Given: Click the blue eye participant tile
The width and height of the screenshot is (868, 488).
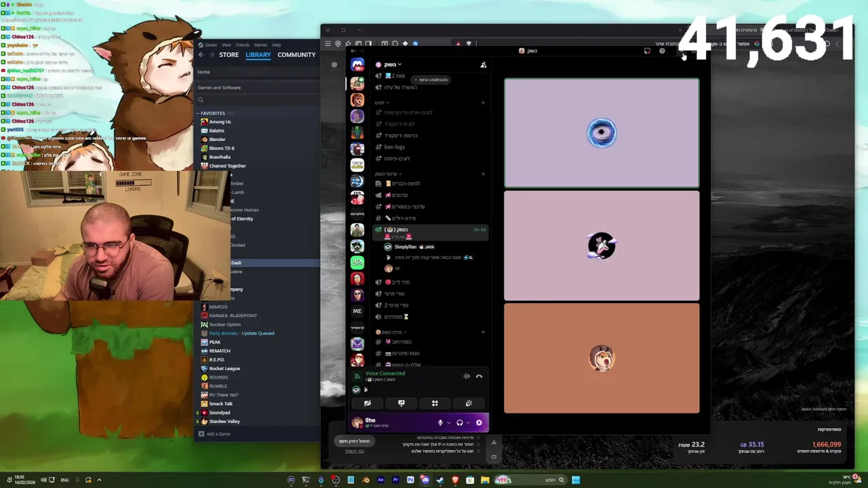Looking at the screenshot, I should [x=601, y=133].
